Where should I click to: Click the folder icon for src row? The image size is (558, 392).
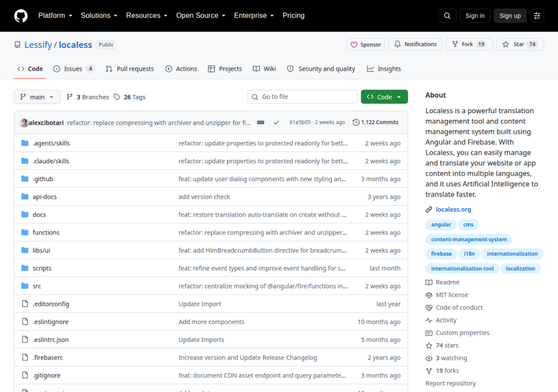tap(25, 286)
